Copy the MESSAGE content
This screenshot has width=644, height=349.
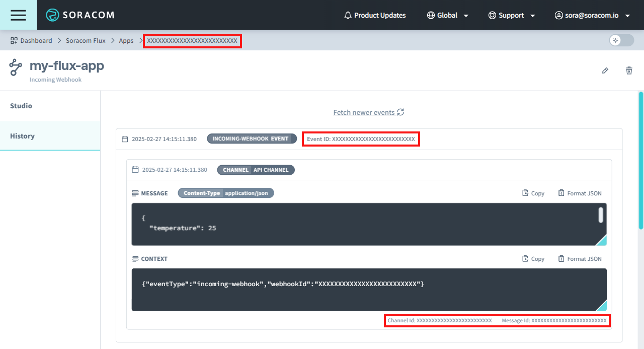(x=533, y=193)
